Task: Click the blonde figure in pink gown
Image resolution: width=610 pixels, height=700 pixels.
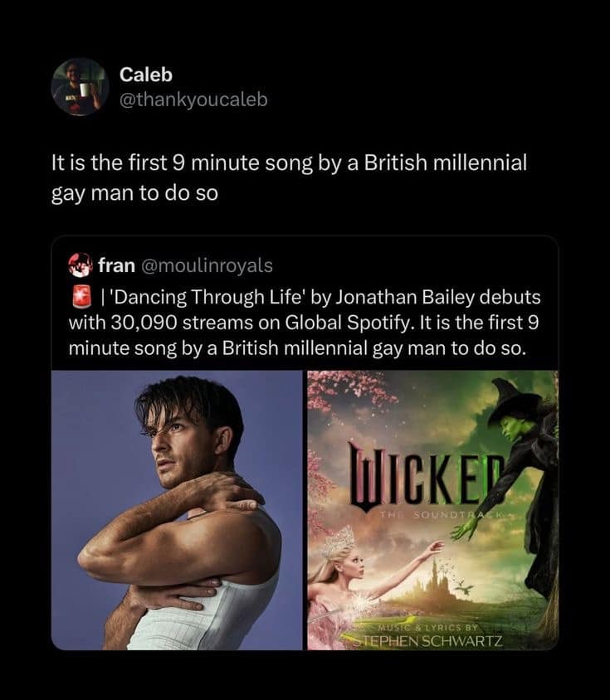Action: point(344,581)
